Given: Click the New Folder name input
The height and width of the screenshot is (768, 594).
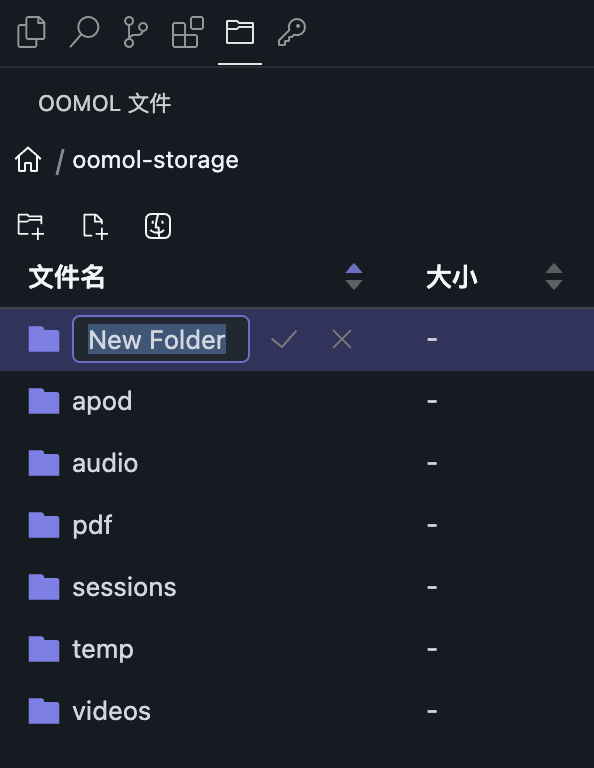Looking at the screenshot, I should pos(161,339).
